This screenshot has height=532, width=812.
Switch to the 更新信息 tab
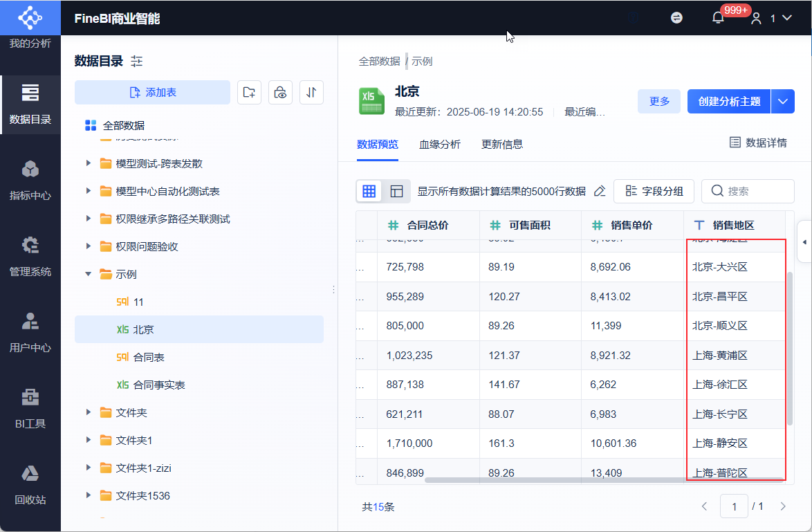tap(502, 145)
